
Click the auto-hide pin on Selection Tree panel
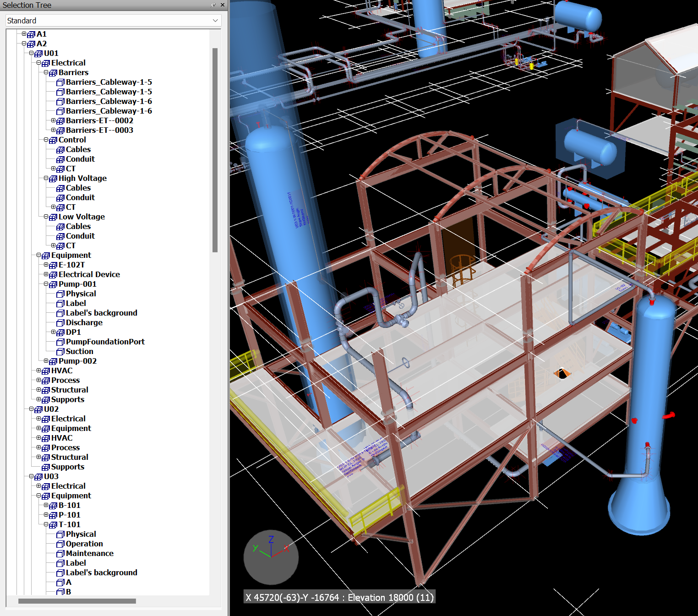213,5
